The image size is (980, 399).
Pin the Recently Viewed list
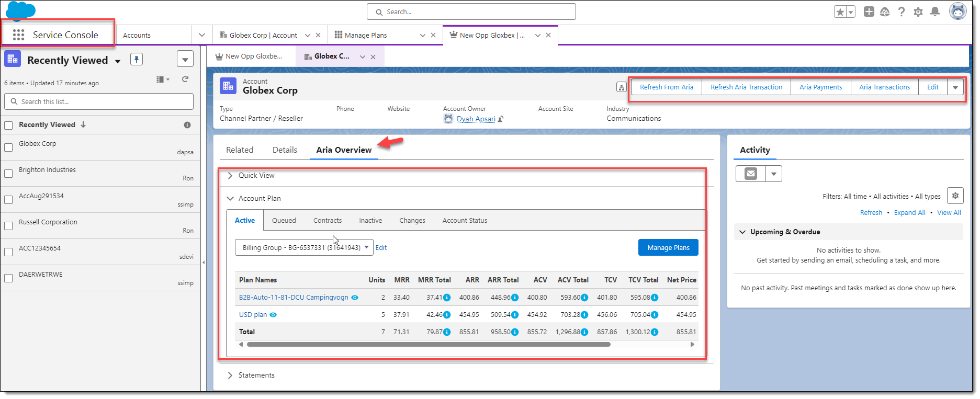[137, 59]
